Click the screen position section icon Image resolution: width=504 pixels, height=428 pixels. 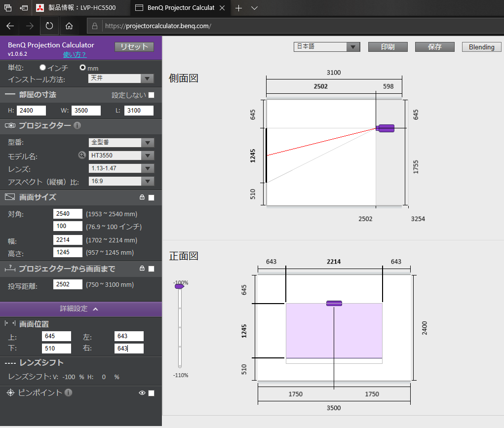[10, 323]
